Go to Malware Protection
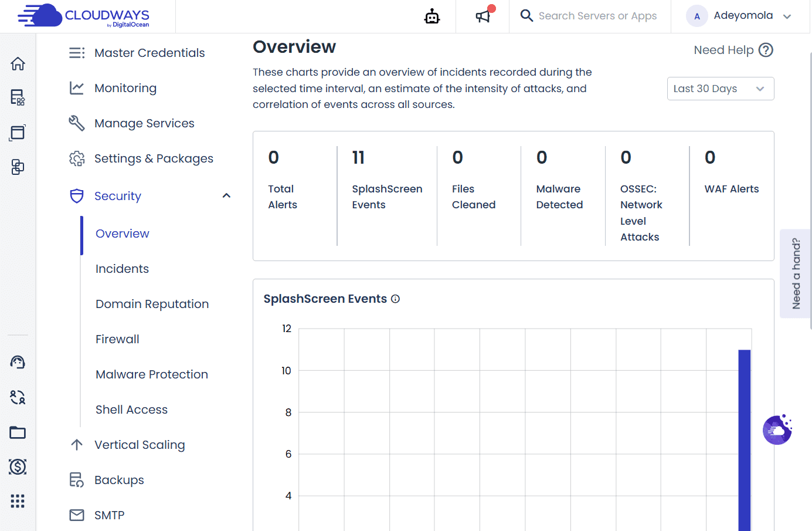The width and height of the screenshot is (812, 531). pos(152,374)
